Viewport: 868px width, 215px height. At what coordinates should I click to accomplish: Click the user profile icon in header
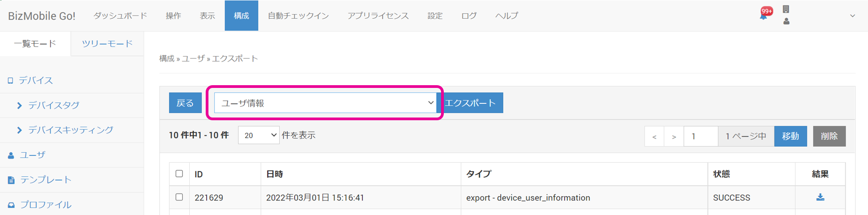point(786,21)
